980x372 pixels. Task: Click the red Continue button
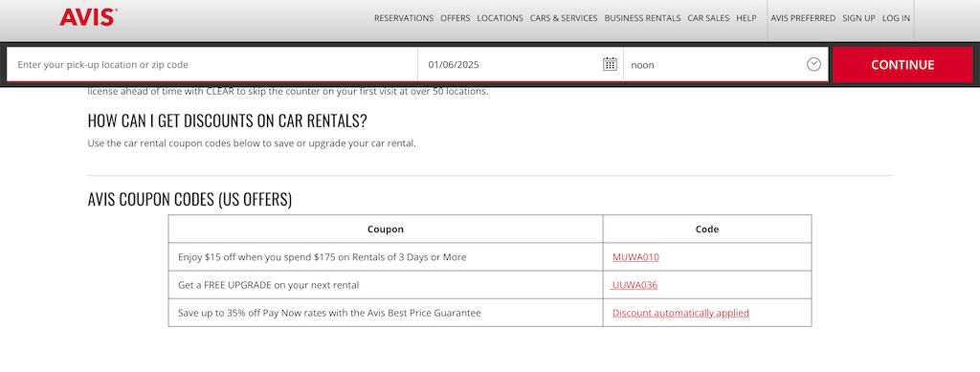click(902, 64)
